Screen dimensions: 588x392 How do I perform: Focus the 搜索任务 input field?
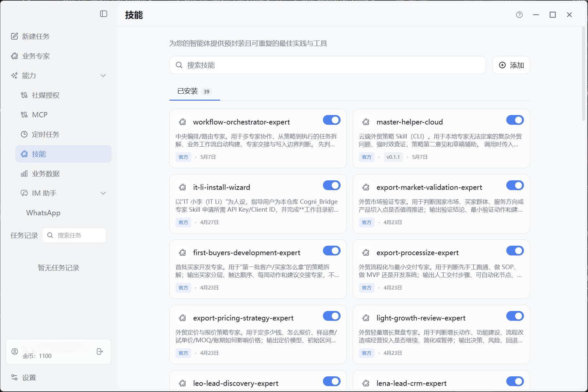[74, 235]
